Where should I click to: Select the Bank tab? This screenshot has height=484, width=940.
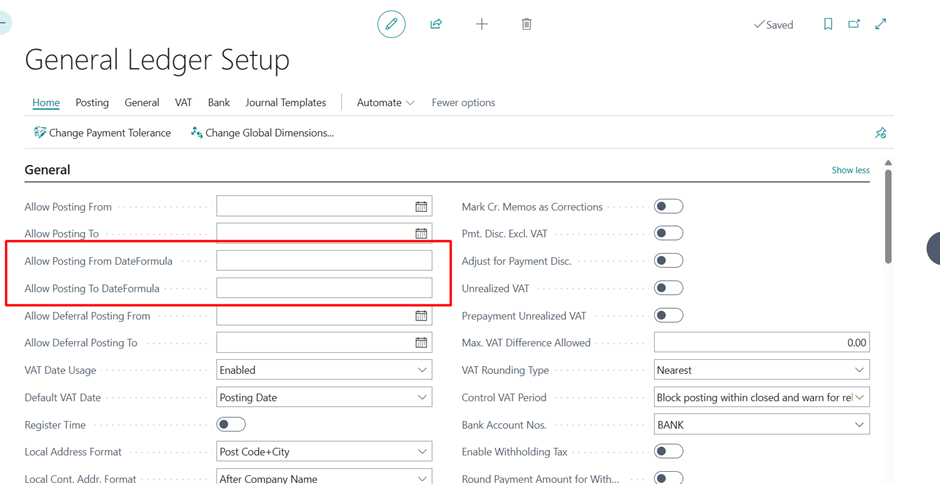219,103
